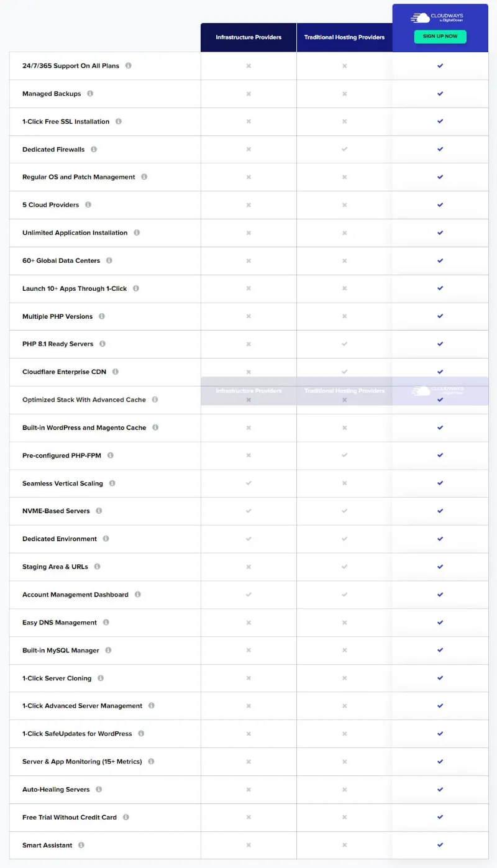Click the sticky Infrastructure Providers header overlay
This screenshot has width=497, height=868.
248,391
